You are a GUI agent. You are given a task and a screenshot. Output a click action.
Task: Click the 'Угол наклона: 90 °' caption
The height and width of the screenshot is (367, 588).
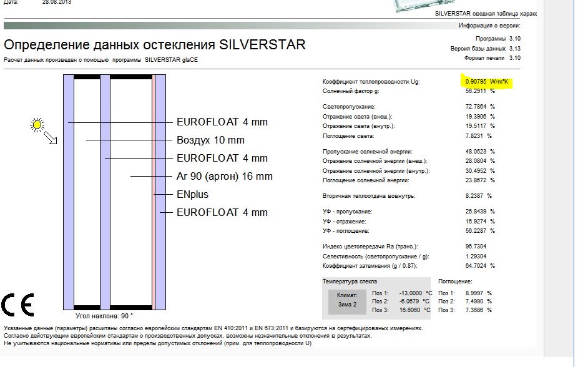104,316
